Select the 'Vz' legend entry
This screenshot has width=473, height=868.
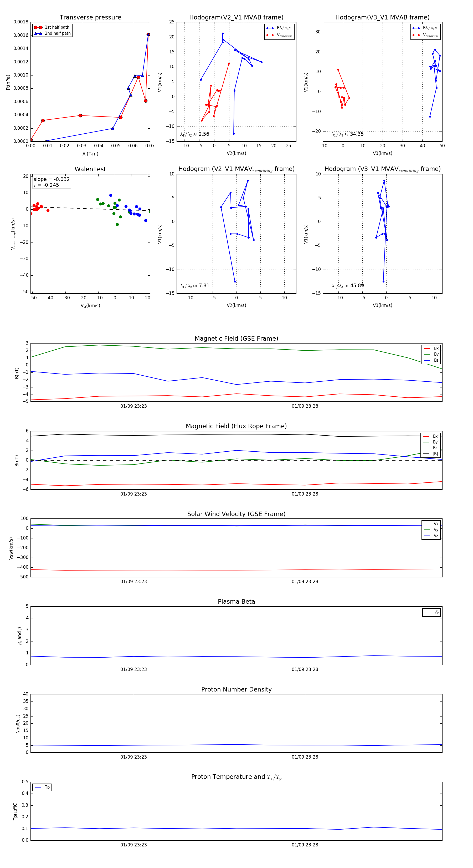431,536
